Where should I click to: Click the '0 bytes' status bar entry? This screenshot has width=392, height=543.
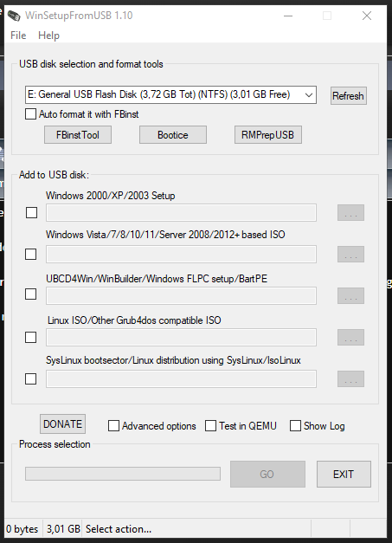pos(22,529)
